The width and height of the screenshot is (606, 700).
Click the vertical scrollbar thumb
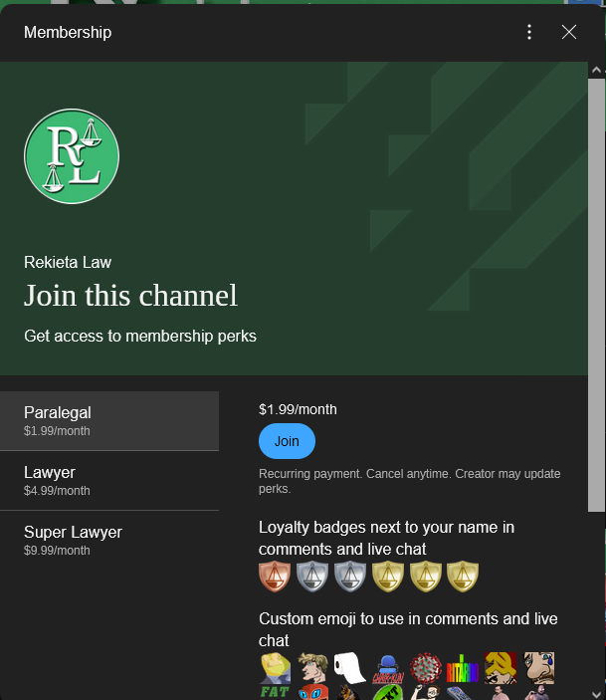[x=597, y=296]
